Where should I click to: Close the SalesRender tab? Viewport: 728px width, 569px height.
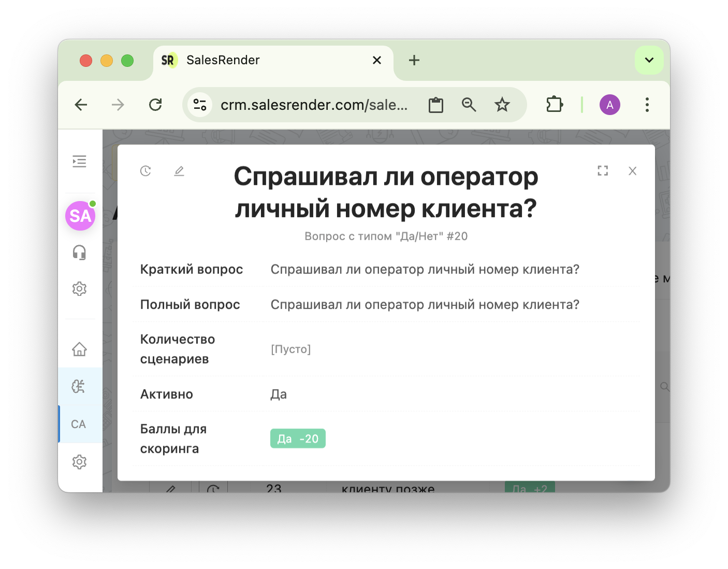point(377,60)
